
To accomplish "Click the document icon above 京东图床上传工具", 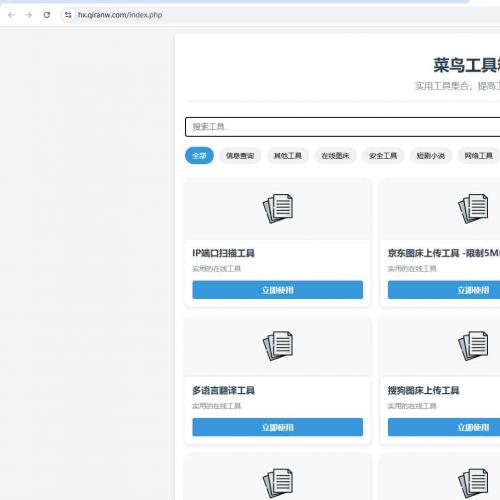I will 473,208.
